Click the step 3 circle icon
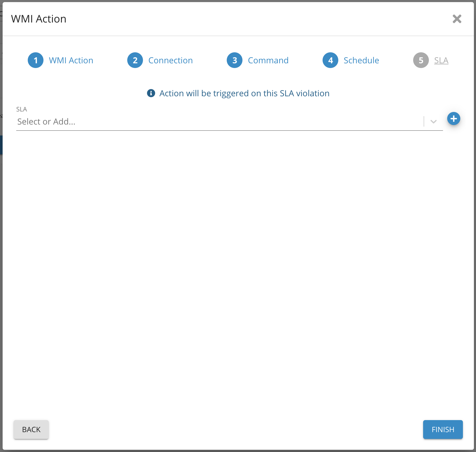Screen dimensions: 476x452 point(235,60)
